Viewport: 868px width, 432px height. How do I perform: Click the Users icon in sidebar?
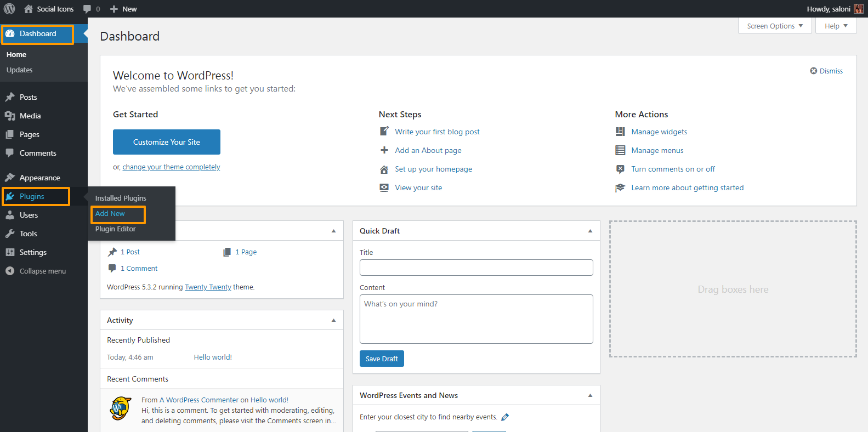click(10, 215)
